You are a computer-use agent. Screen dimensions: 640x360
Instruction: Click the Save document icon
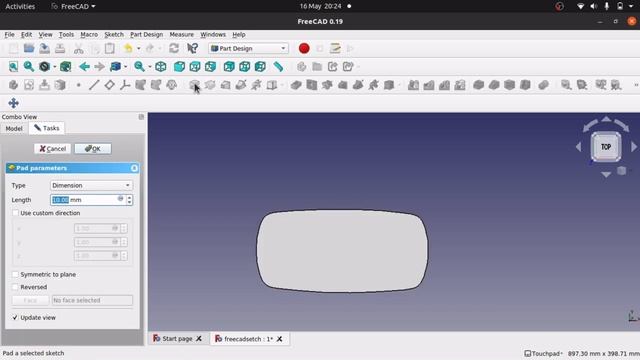[44, 48]
